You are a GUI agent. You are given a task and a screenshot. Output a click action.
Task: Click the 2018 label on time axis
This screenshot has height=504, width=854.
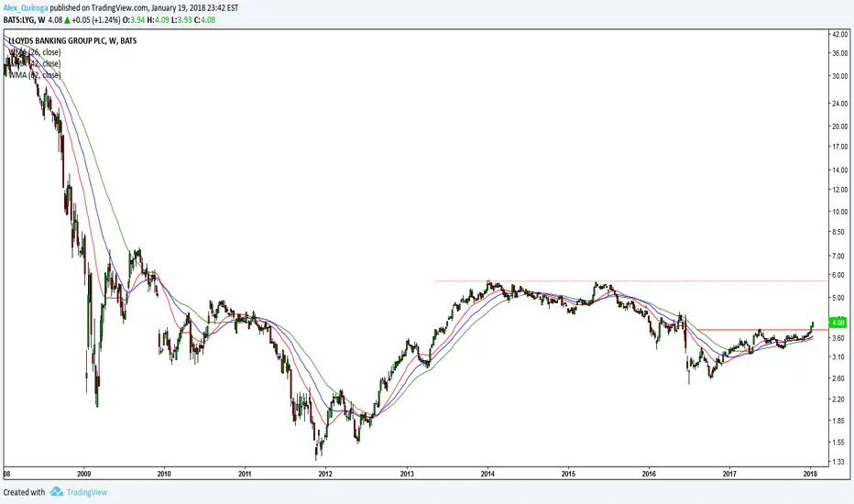pos(810,474)
